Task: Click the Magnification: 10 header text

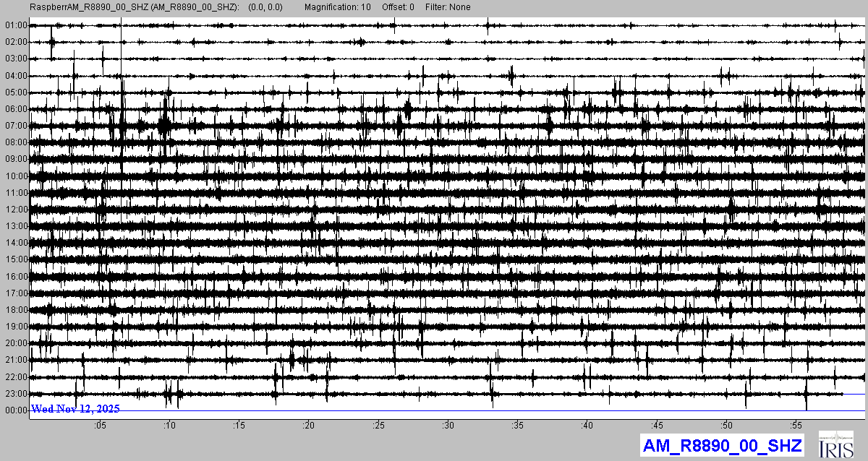Action: (x=338, y=7)
